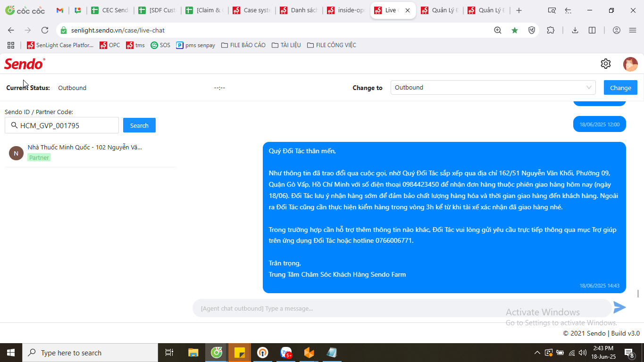Open the tms bookmark
Viewport: 644px width, 362px height.
pyautogui.click(x=135, y=45)
